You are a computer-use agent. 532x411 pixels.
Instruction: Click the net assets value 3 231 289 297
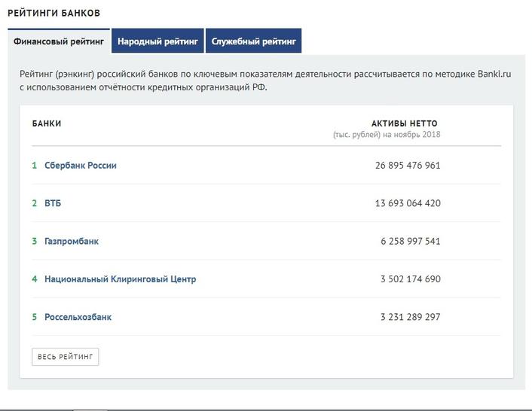point(411,317)
